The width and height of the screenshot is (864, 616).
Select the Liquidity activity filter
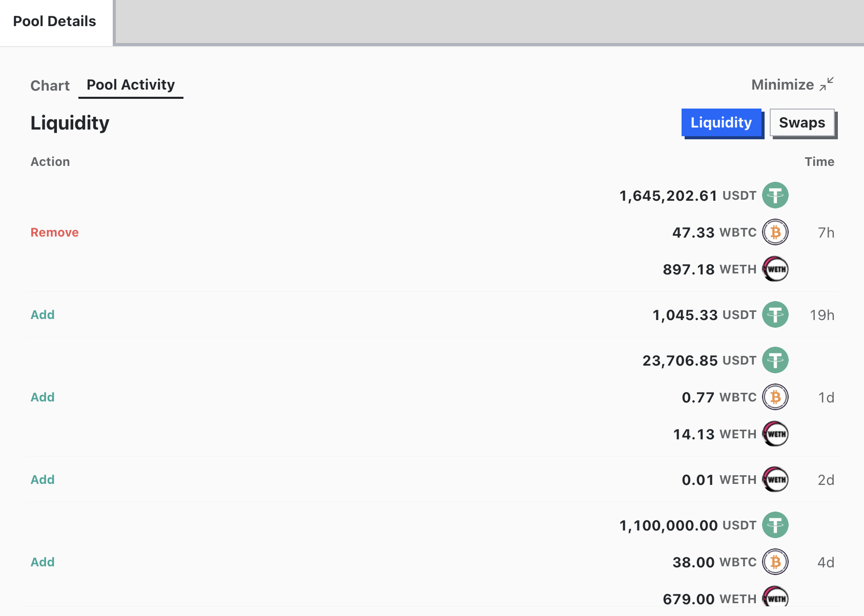click(721, 123)
